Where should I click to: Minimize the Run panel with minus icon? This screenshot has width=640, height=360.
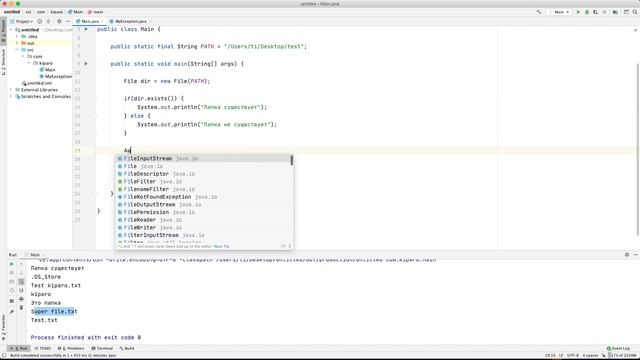tap(636, 255)
